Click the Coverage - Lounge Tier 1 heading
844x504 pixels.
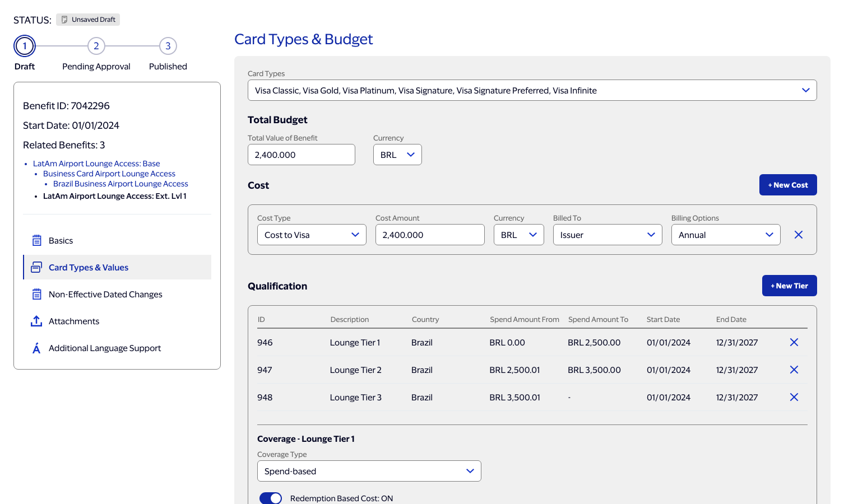tap(306, 439)
